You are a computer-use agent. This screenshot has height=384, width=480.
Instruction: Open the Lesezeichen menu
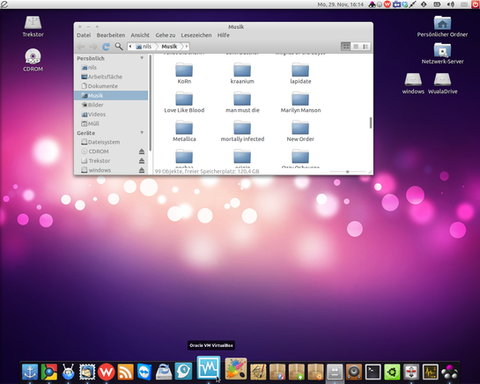(x=196, y=35)
